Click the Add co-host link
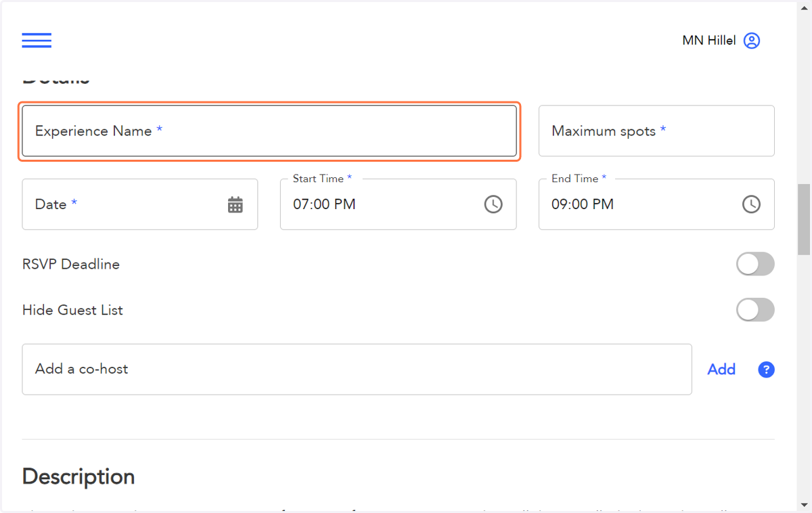The width and height of the screenshot is (812, 513). click(721, 369)
